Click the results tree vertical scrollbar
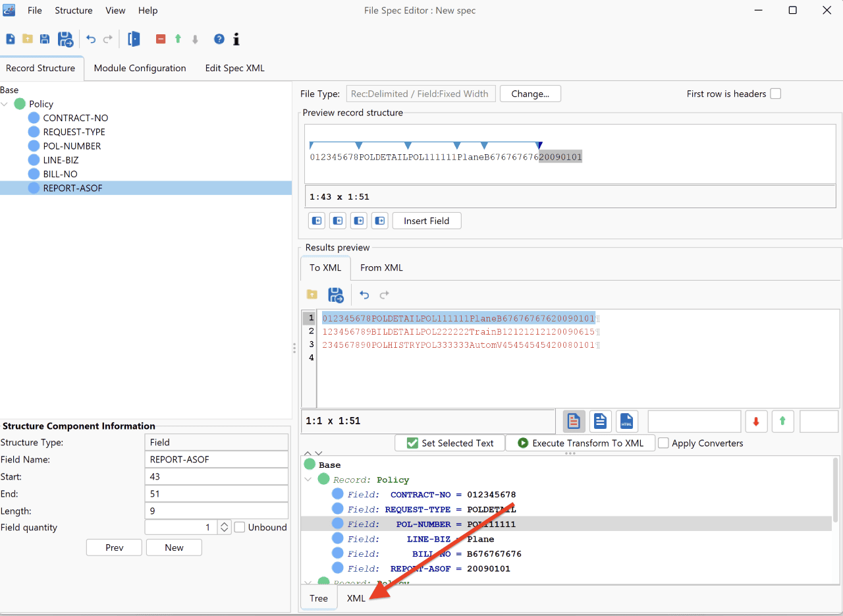The height and width of the screenshot is (616, 843). click(x=836, y=489)
